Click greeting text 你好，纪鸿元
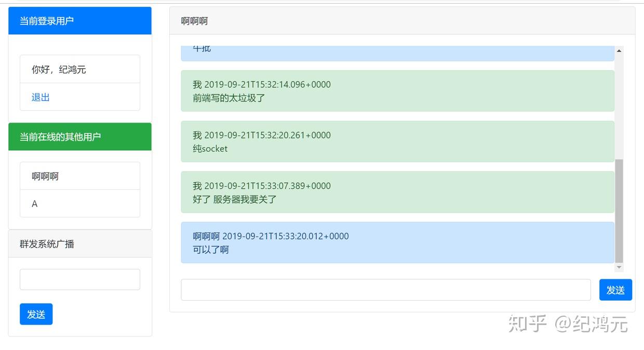The width and height of the screenshot is (644, 350). [x=59, y=69]
